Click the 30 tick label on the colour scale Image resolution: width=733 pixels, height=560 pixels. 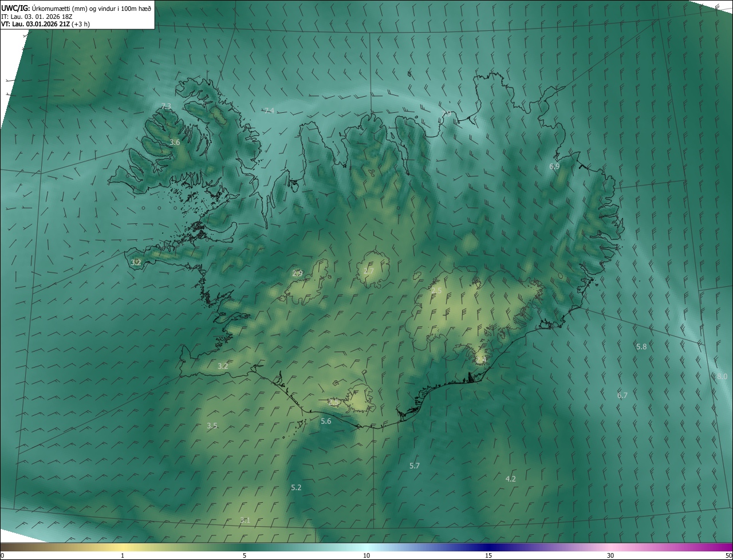click(x=610, y=555)
